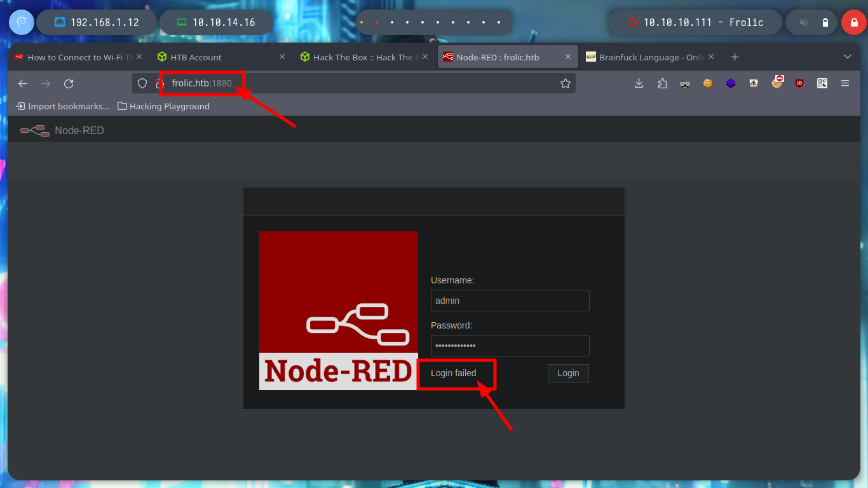This screenshot has height=488, width=868.
Task: Click the Password input field
Action: pyautogui.click(x=510, y=346)
